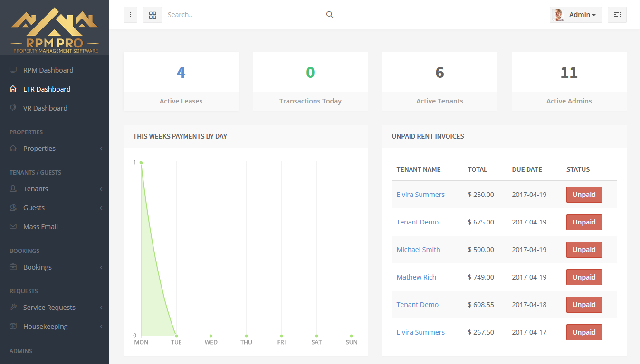Click Unpaid button for $267.50 invoice
Screen dimensions: 640x364
(x=584, y=332)
